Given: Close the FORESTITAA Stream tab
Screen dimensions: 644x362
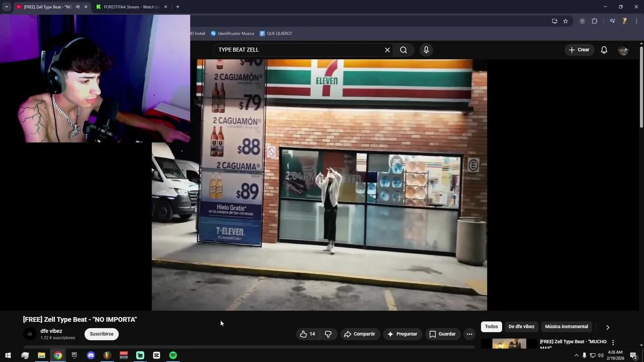Looking at the screenshot, I should (x=166, y=7).
